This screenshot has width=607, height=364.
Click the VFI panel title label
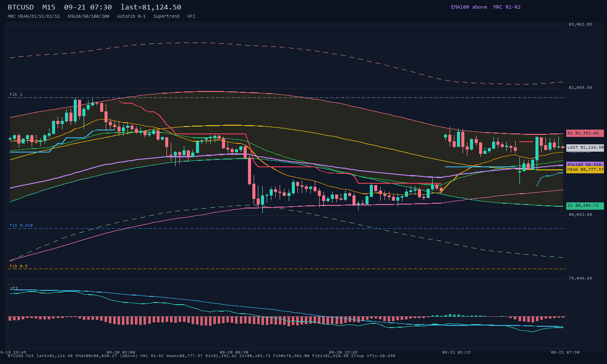point(14,288)
